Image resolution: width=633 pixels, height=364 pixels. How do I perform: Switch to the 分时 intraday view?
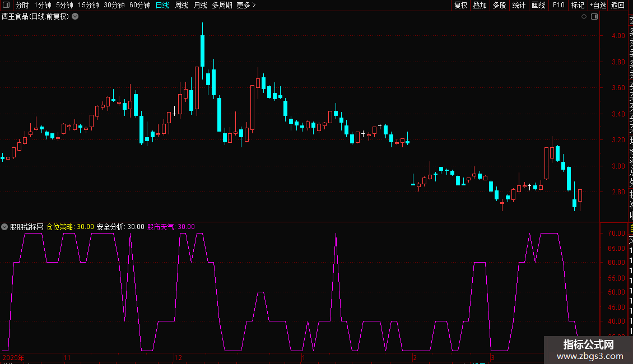click(22, 5)
